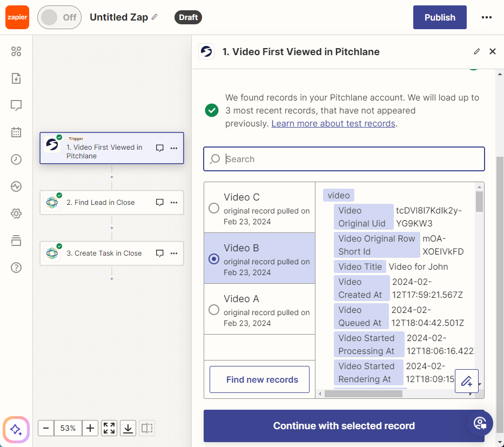Select the Video C record radio button
Image resolution: width=504 pixels, height=447 pixels.
click(x=214, y=208)
